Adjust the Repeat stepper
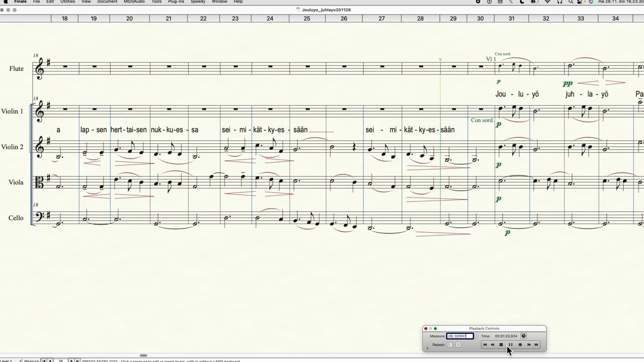Viewport: 644px width, 362px height. [x=458, y=345]
